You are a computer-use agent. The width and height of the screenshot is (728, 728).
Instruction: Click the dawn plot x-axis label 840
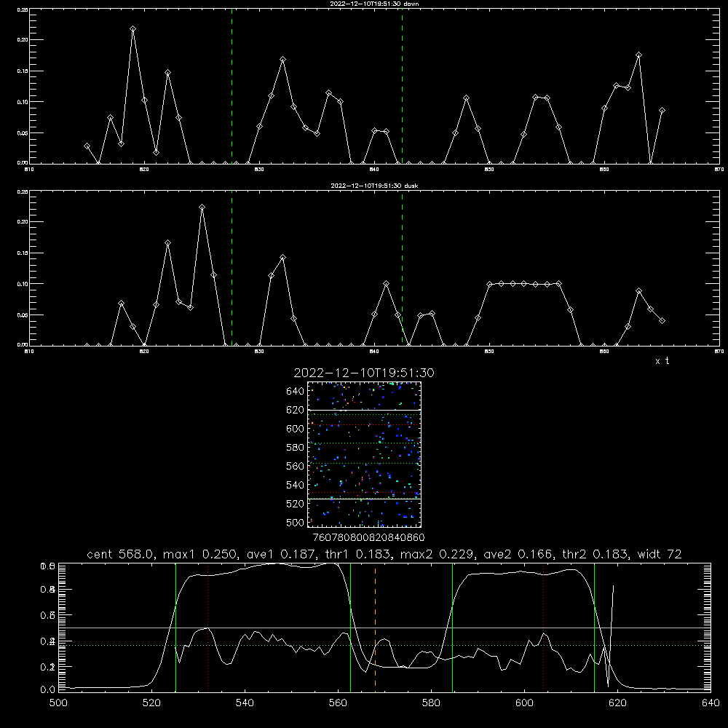coord(374,170)
